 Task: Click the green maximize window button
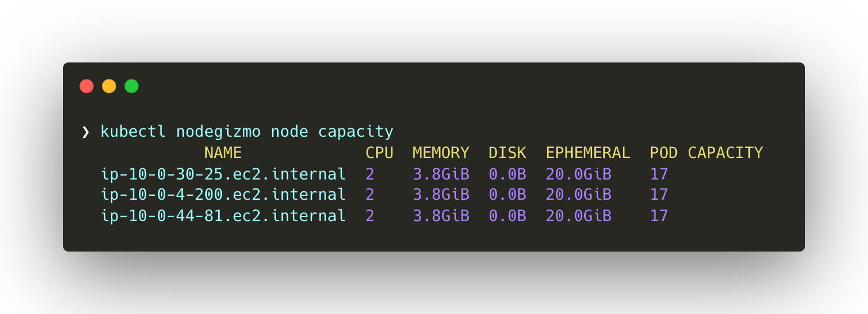pos(132,86)
